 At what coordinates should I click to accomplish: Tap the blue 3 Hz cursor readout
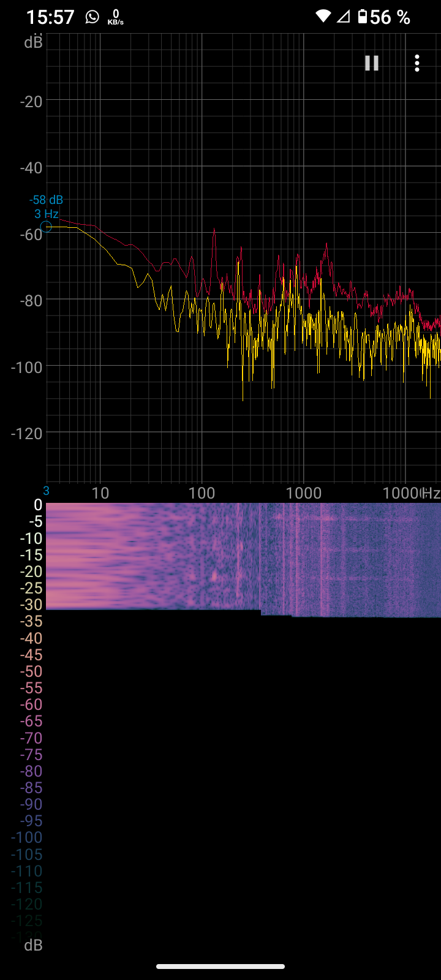pyautogui.click(x=46, y=214)
